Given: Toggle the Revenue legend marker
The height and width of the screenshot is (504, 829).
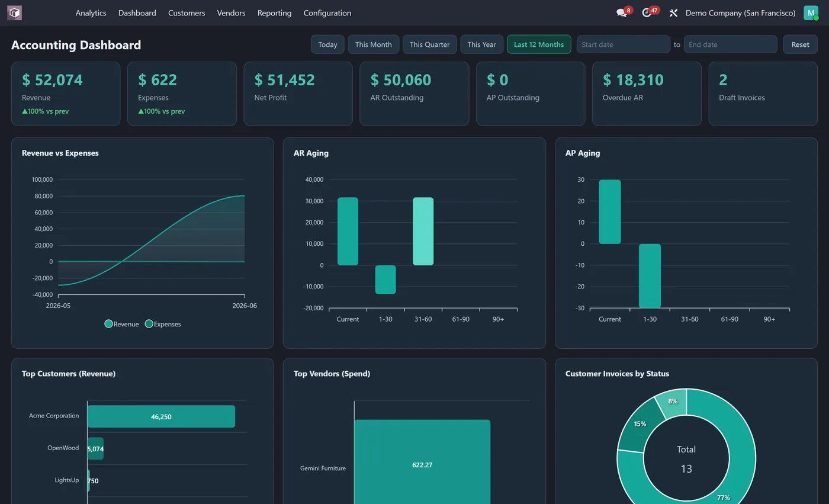Looking at the screenshot, I should (x=108, y=324).
